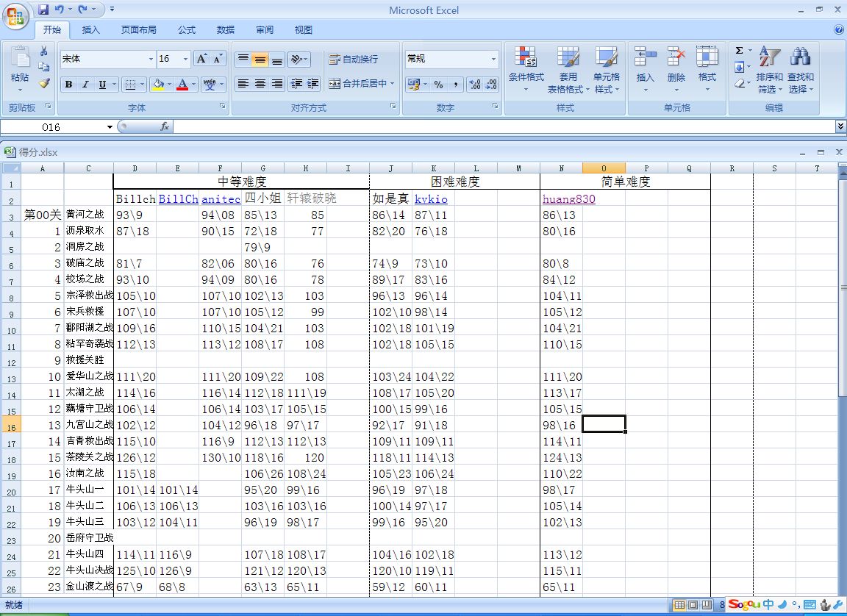The height and width of the screenshot is (616, 847).
Task: Click the AutoSum sigma icon
Action: (x=739, y=51)
